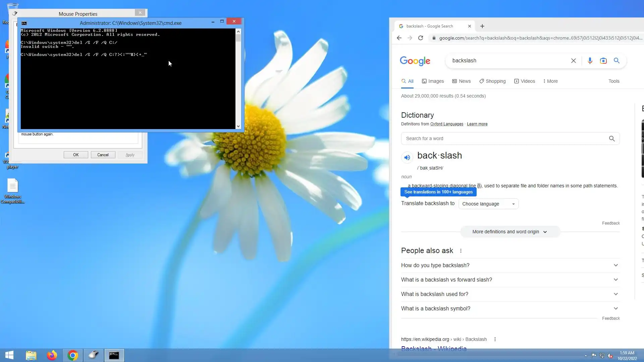The height and width of the screenshot is (362, 644).
Task: Clear the backslash search query
Action: click(574, 61)
